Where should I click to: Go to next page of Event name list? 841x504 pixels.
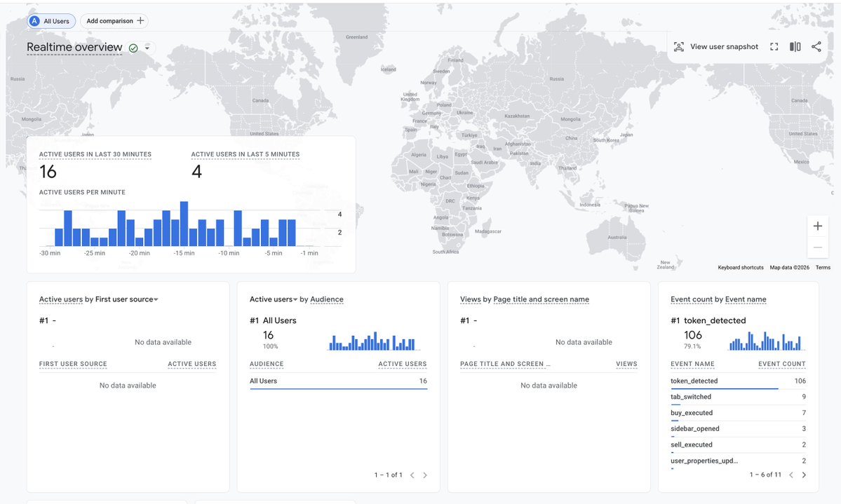[x=803, y=475]
